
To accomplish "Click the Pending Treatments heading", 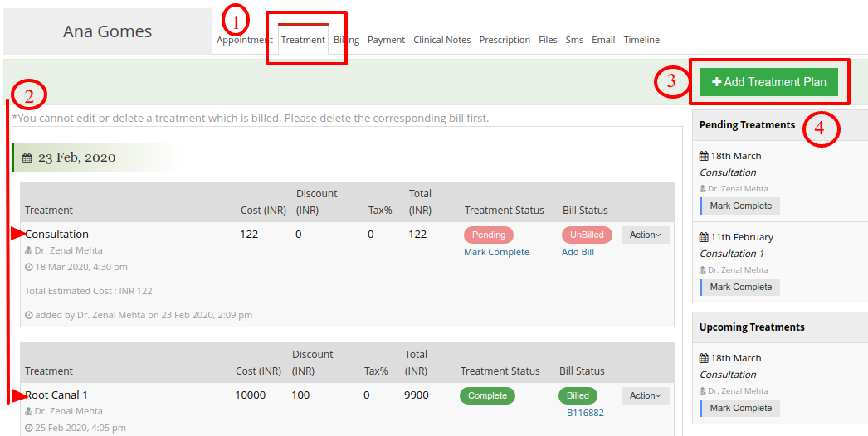I will pyautogui.click(x=747, y=125).
